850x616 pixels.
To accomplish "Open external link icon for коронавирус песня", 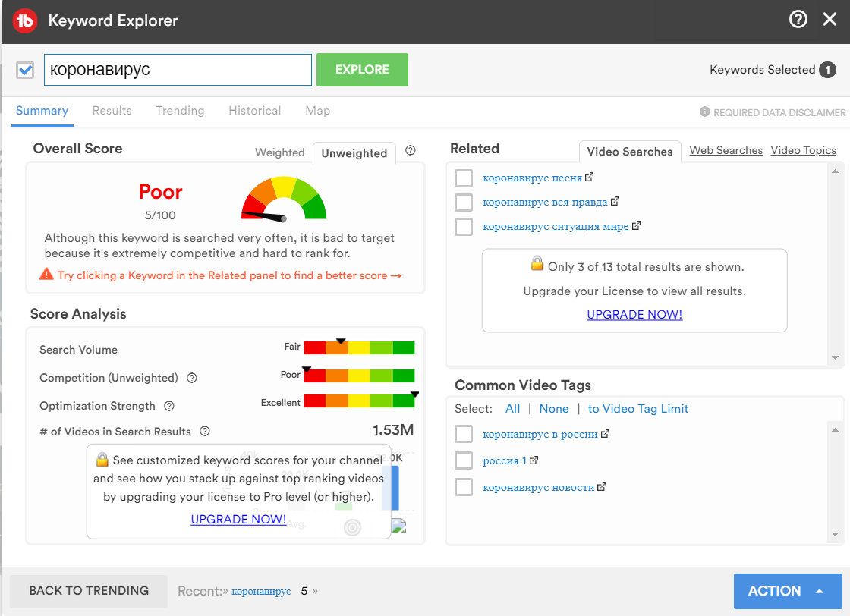I will point(589,178).
